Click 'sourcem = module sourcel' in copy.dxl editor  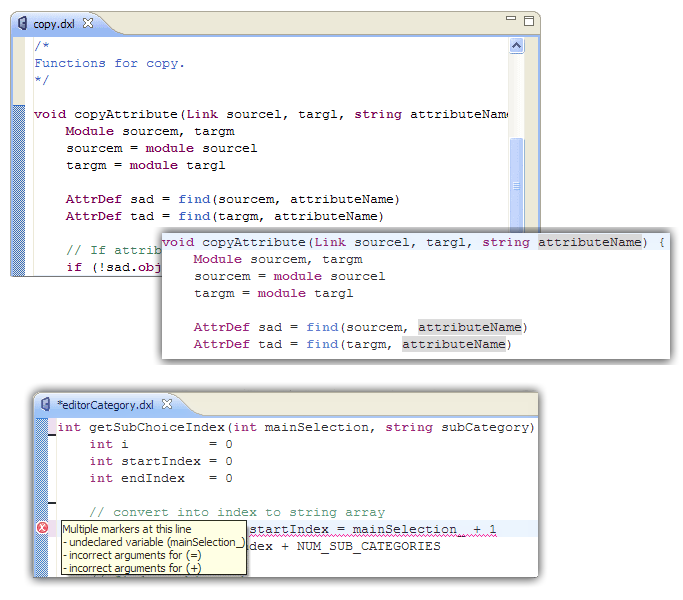coord(162,149)
